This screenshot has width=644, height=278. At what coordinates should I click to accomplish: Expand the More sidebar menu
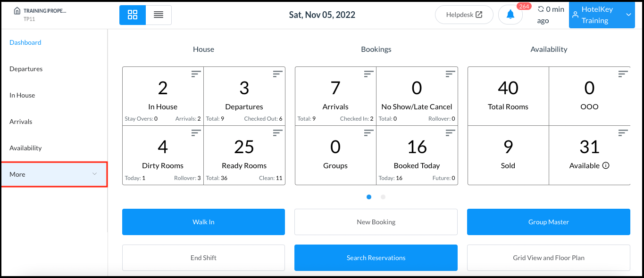(54, 174)
